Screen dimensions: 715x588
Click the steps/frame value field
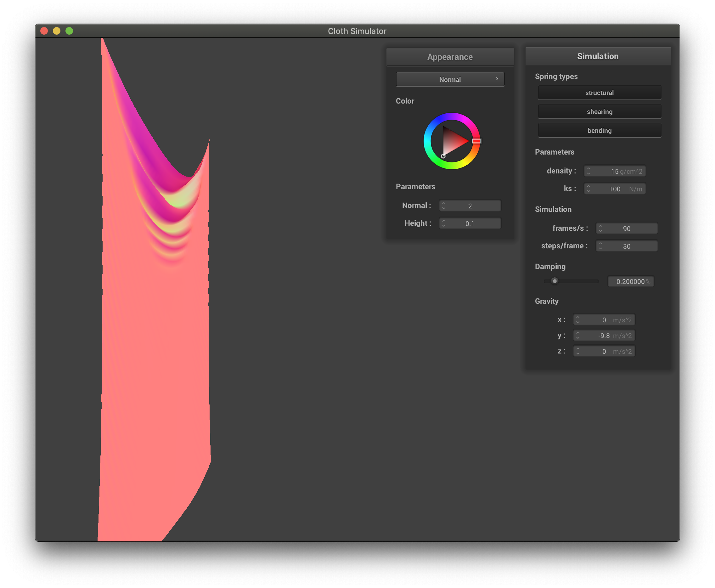point(627,246)
